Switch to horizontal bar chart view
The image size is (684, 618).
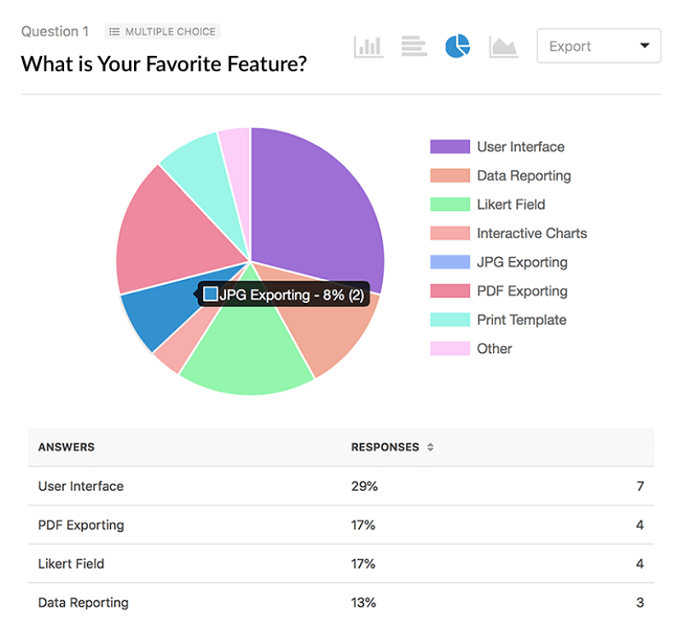(414, 46)
